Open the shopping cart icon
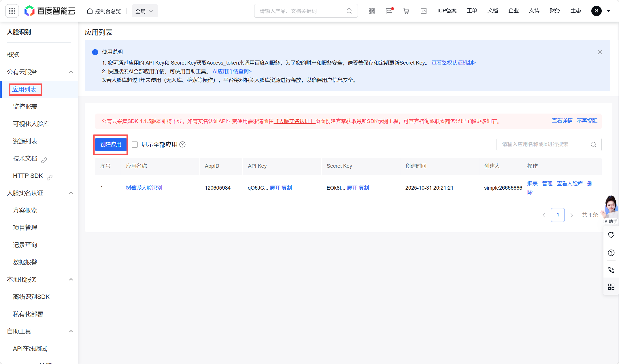Screen dimensions: 619x364 click(406, 11)
